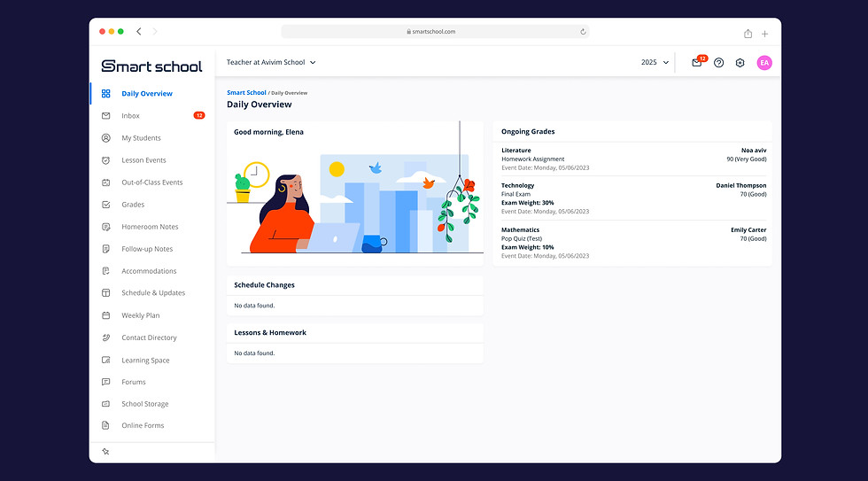Click the Learning Space icon
The width and height of the screenshot is (868, 481).
[x=105, y=360]
